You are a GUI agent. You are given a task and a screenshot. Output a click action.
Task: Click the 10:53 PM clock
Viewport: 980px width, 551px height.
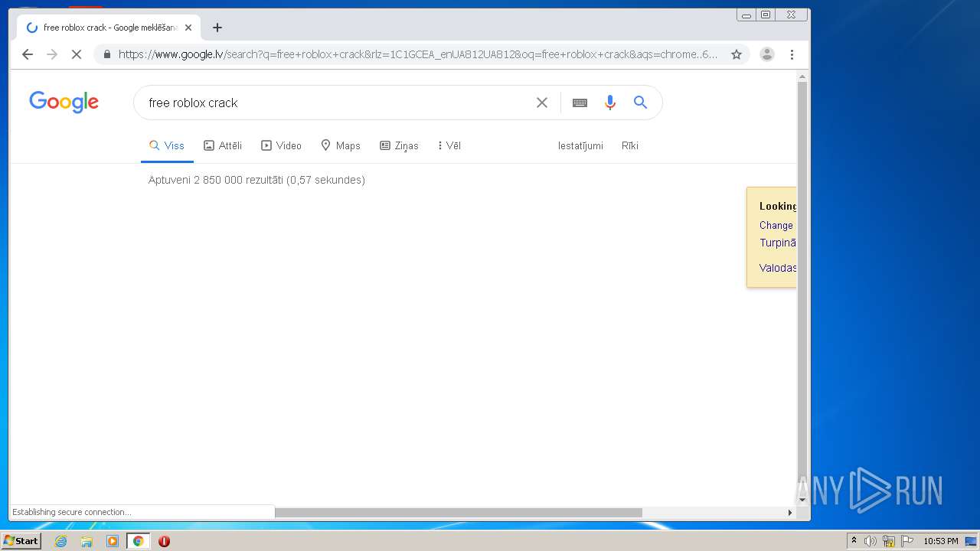point(940,541)
